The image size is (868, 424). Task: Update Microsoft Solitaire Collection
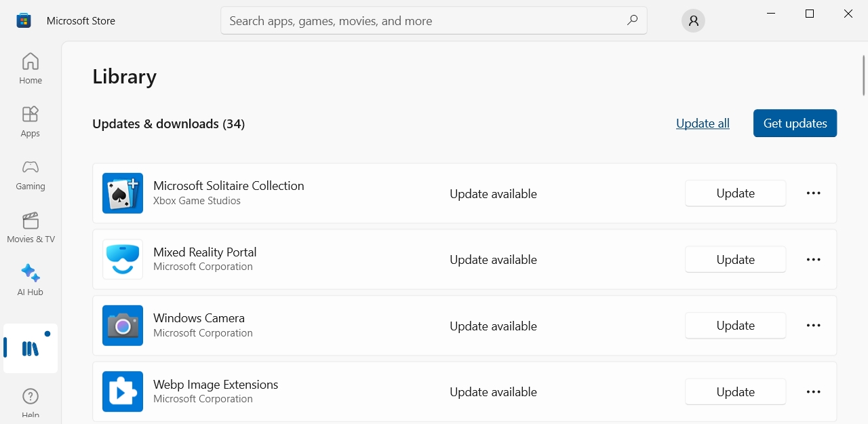[x=736, y=193]
